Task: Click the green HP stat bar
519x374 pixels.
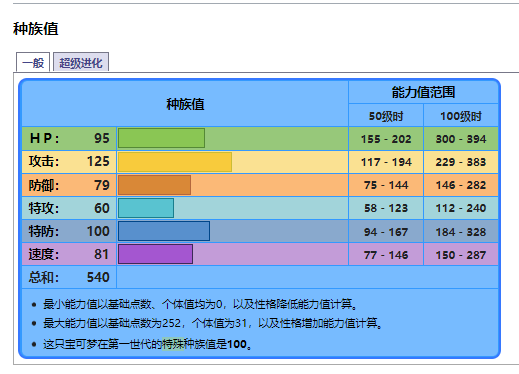Action: (161, 138)
